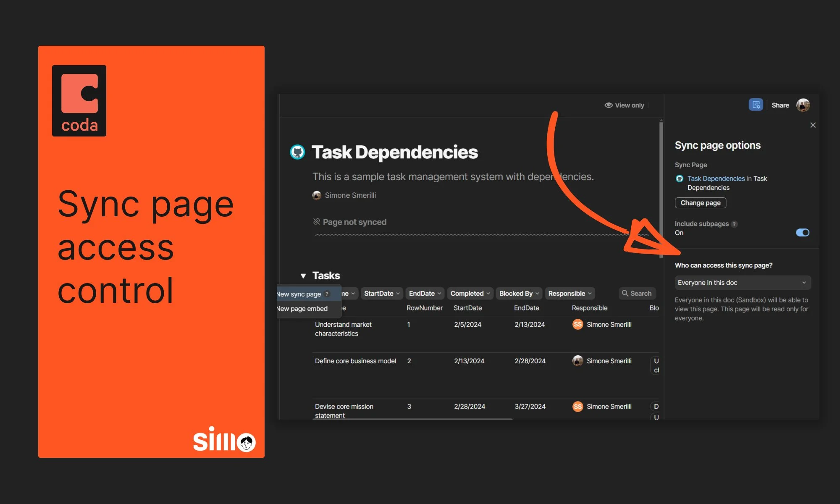
Task: Expand the Responsible filter dropdown
Action: [570, 294]
